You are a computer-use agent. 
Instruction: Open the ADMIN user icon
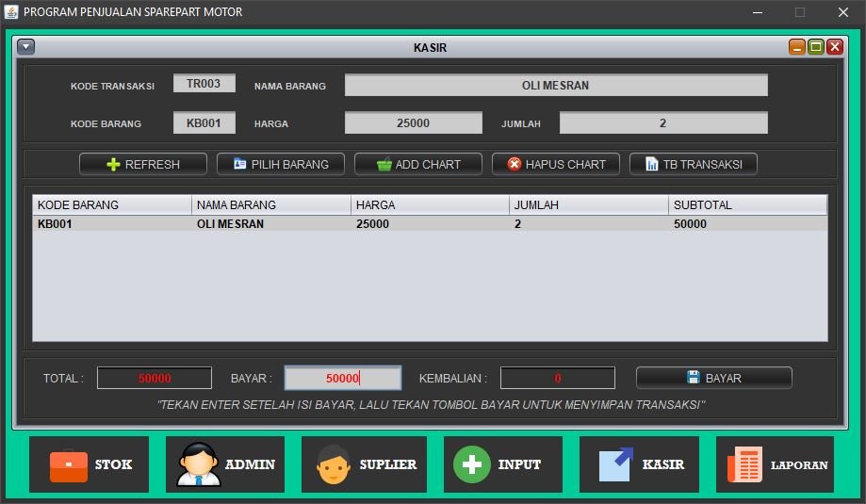click(x=199, y=464)
